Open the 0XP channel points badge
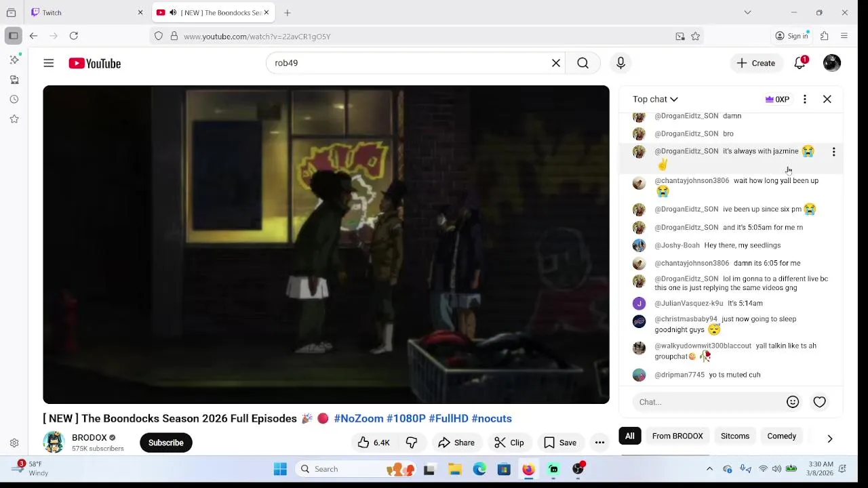This screenshot has height=488, width=868. [x=777, y=99]
